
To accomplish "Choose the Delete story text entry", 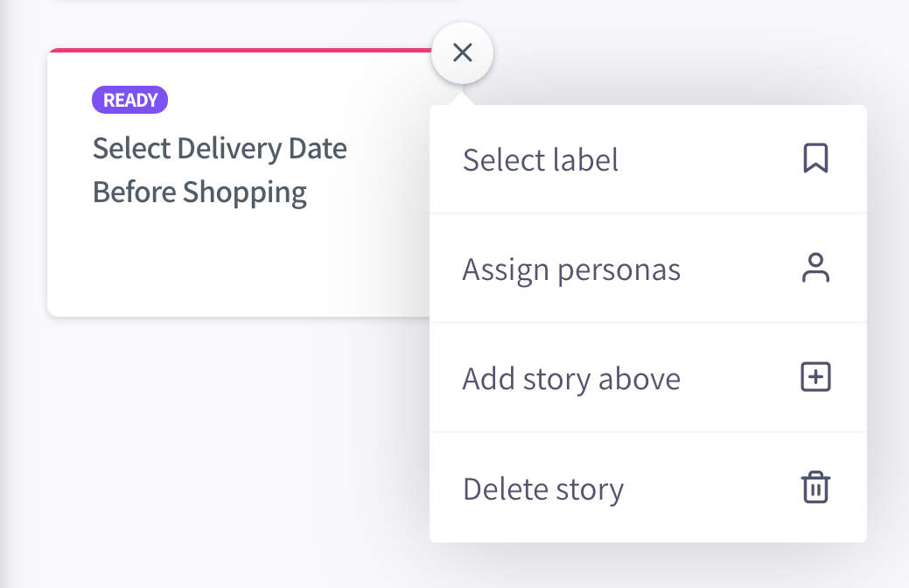I will [543, 489].
